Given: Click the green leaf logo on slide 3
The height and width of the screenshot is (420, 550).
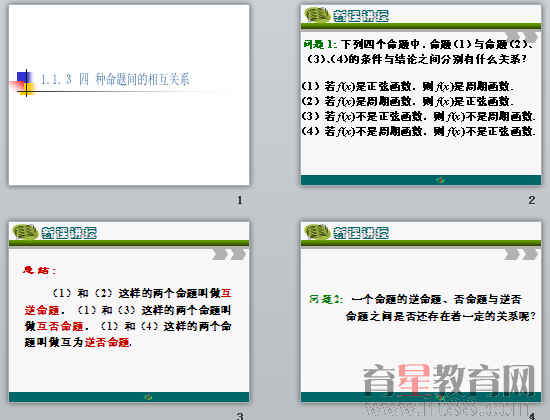Looking at the screenshot, I should point(25,232).
